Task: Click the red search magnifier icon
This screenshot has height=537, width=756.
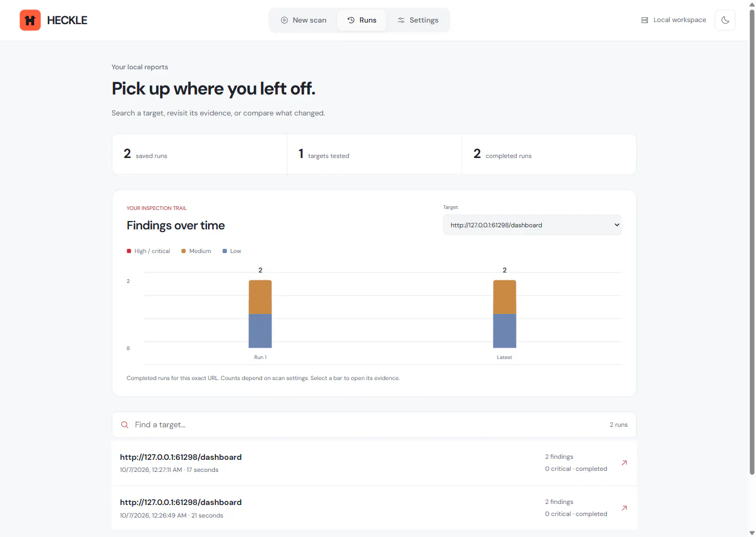Action: [x=125, y=425]
